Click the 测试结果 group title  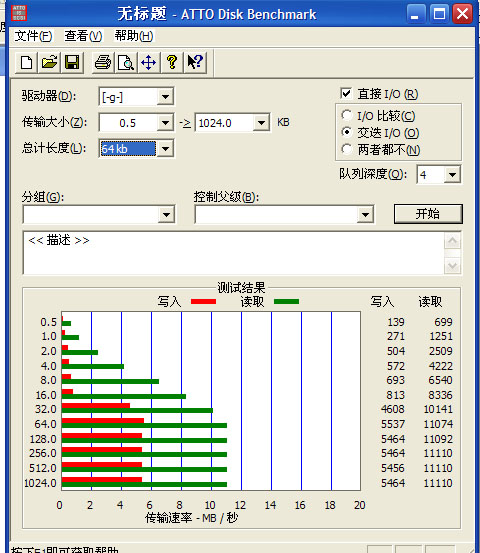click(x=241, y=288)
